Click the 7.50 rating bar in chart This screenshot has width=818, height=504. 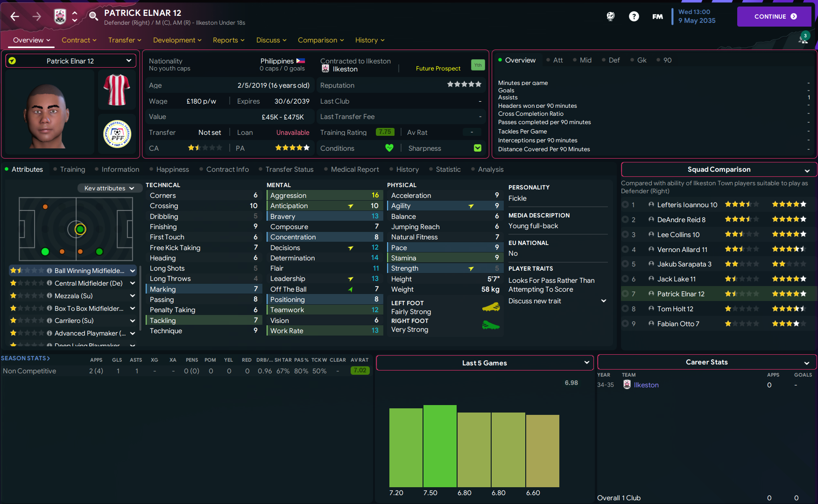[x=440, y=446]
